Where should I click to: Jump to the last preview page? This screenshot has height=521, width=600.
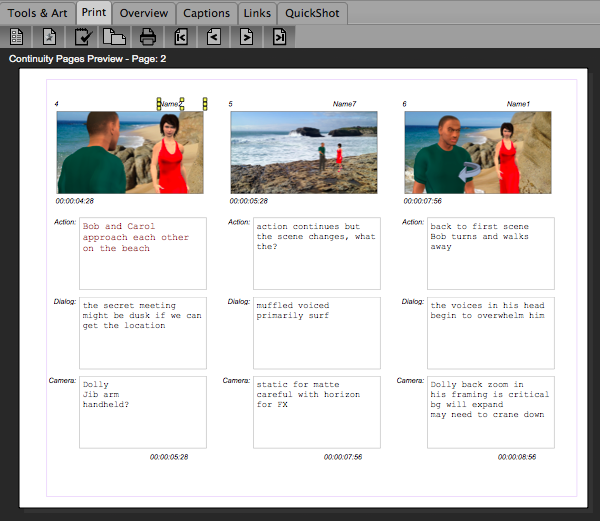[280, 37]
